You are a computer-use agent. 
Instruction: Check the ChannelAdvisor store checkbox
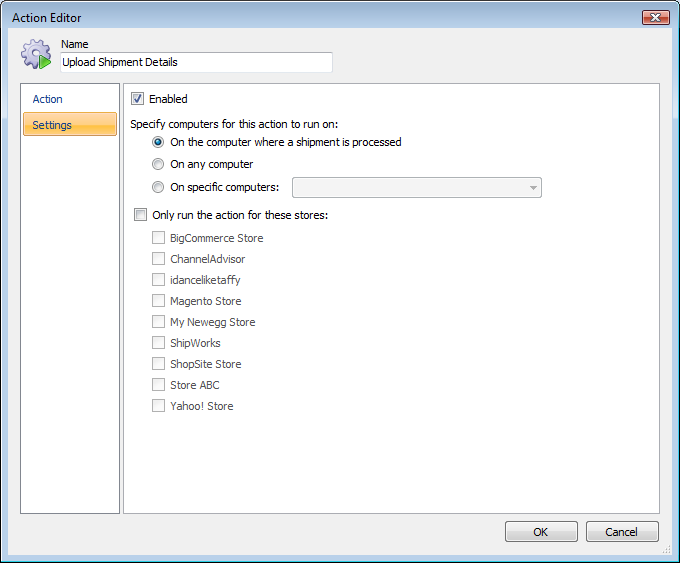pyautogui.click(x=158, y=259)
